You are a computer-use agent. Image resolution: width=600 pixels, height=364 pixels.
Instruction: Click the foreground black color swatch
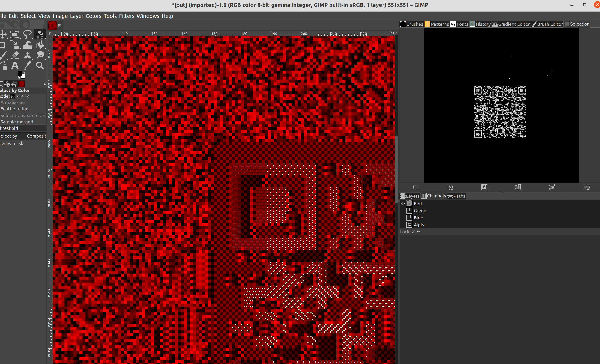tap(20, 74)
